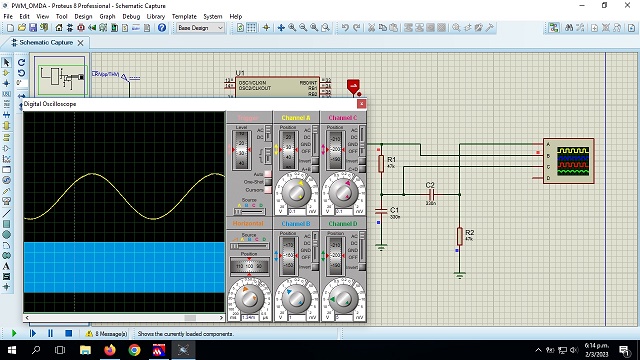Image resolution: width=640 pixels, height=360 pixels.
Task: Click the Horizontal timebase rotary knob
Action: pyautogui.click(x=249, y=298)
